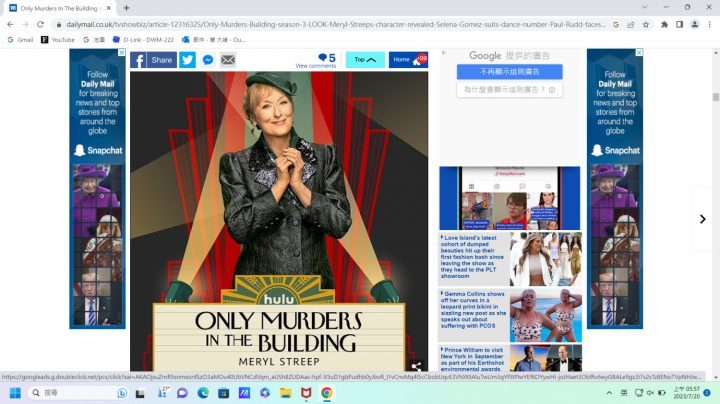
Task: Open the tab search dropdown
Action: click(x=645, y=7)
